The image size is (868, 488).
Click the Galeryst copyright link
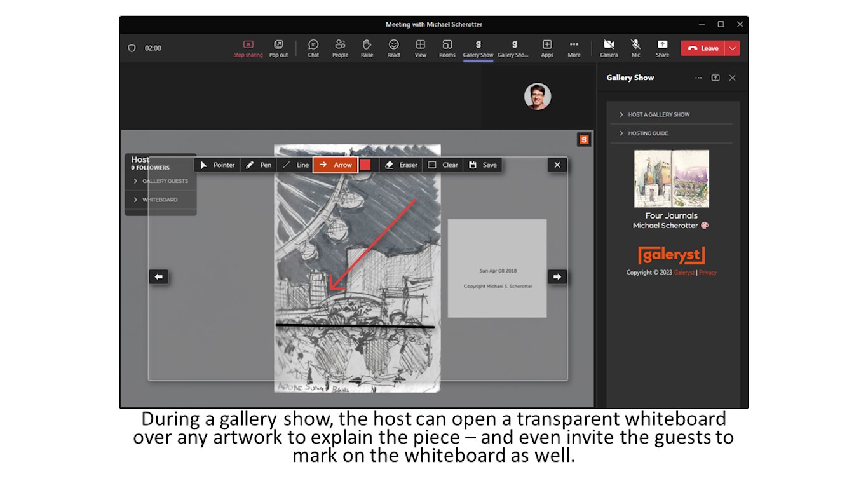684,273
